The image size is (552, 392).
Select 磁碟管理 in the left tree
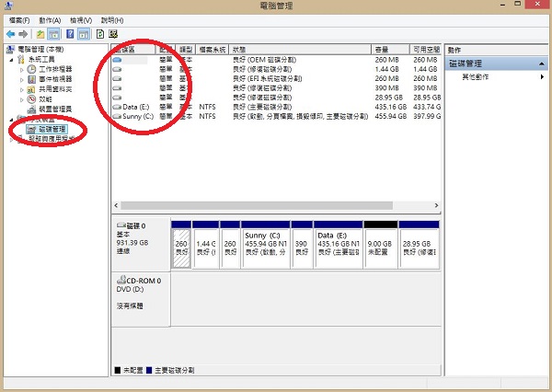[x=52, y=130]
